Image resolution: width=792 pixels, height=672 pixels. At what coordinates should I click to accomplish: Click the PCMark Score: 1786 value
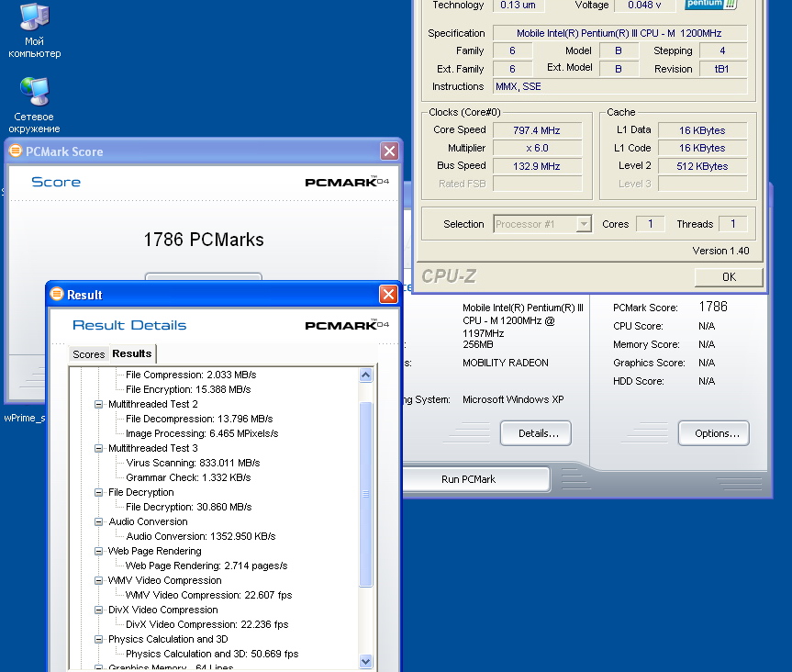(x=713, y=307)
